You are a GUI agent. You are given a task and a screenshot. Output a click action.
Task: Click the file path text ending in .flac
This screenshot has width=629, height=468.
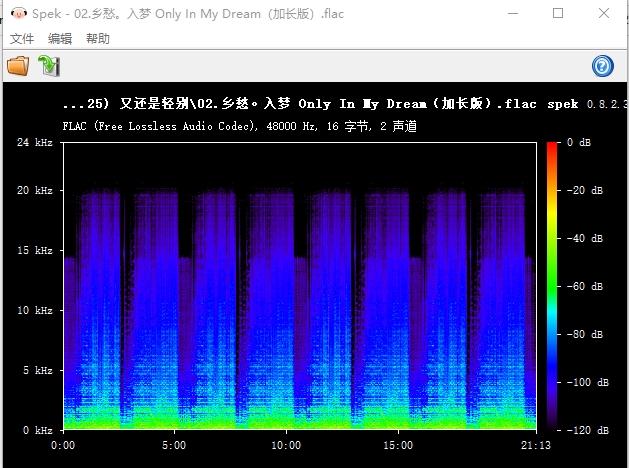pyautogui.click(x=300, y=104)
